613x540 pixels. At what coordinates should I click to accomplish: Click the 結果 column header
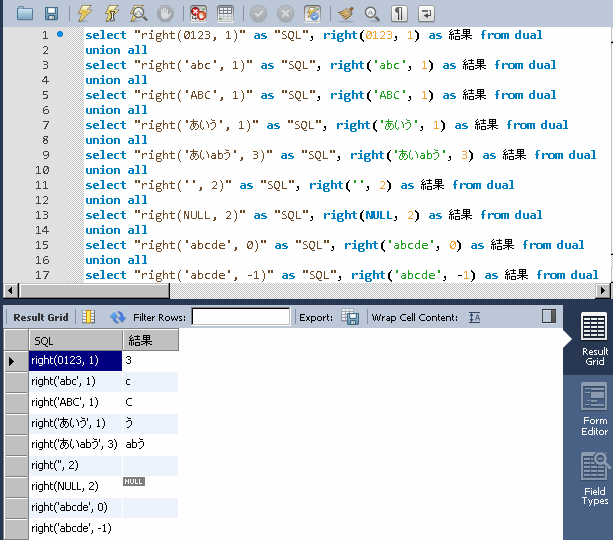151,341
